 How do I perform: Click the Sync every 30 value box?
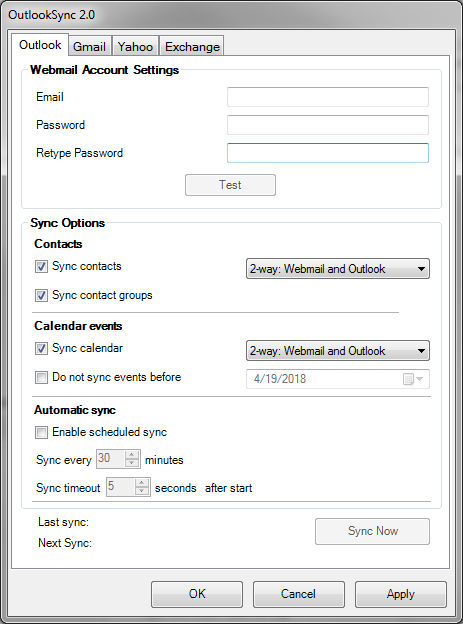111,459
